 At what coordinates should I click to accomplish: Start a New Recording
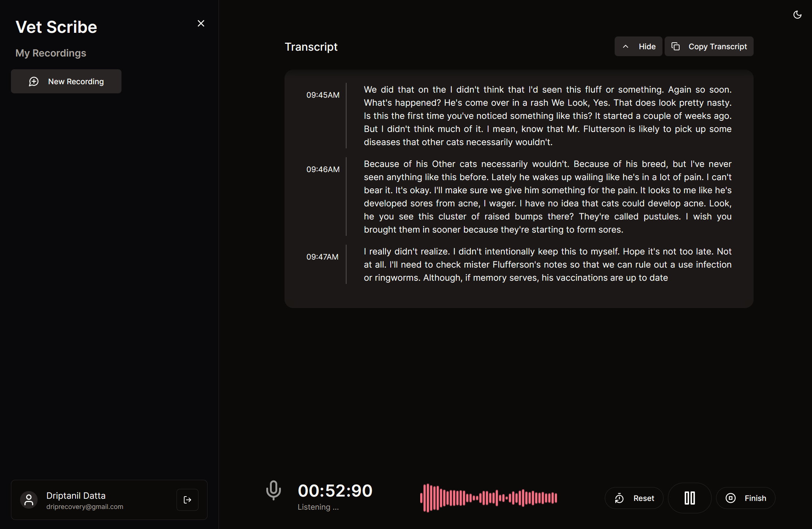coord(66,81)
